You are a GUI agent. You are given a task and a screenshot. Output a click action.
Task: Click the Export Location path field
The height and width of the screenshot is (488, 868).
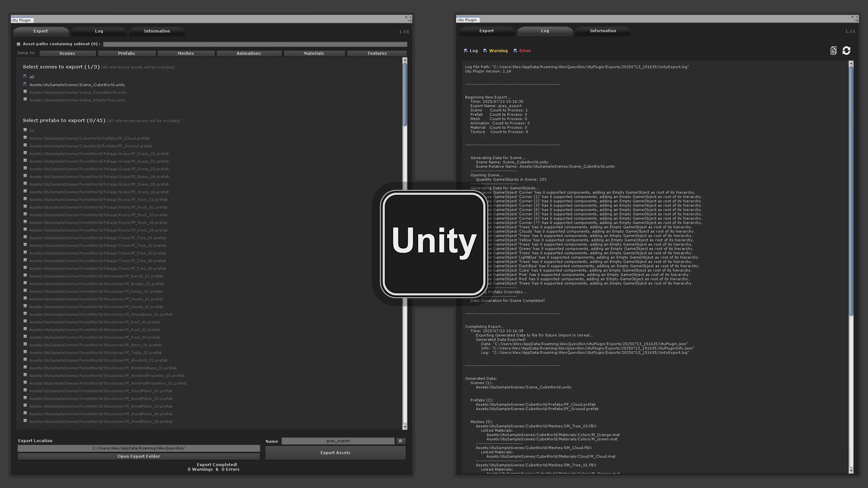[x=139, y=448]
